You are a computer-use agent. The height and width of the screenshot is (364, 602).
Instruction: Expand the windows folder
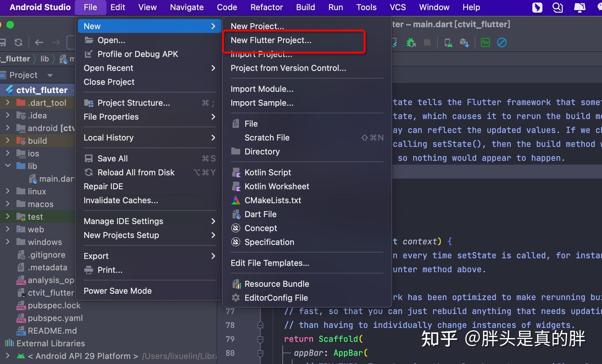pos(8,242)
